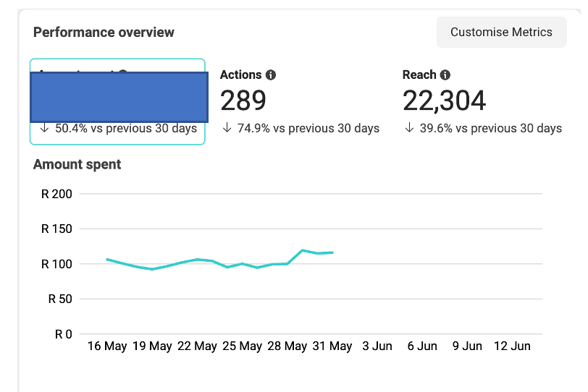Click the 16 May date label
The width and height of the screenshot is (588, 392).
(x=107, y=346)
